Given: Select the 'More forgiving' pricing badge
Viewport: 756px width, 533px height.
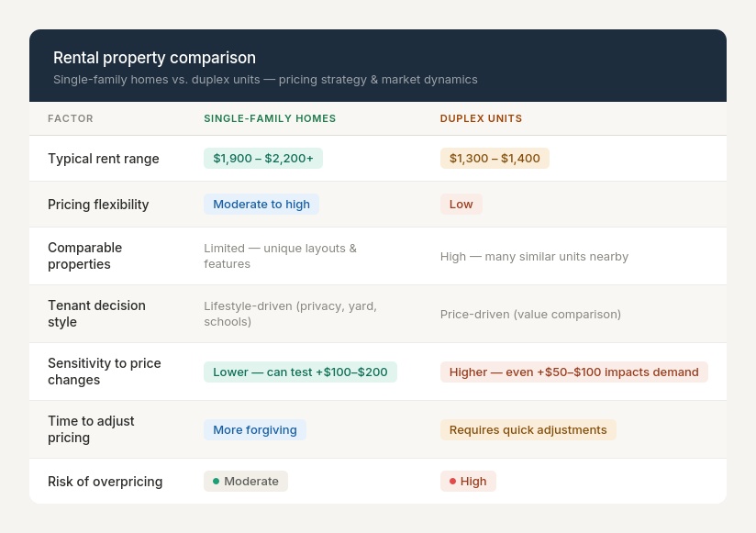Looking at the screenshot, I should pyautogui.click(x=255, y=429).
